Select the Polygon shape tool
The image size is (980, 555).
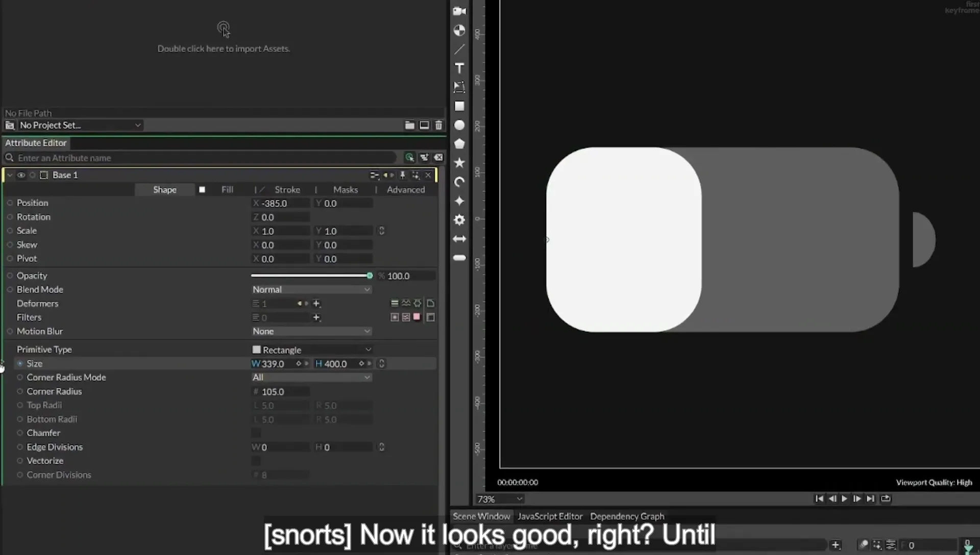pos(459,144)
